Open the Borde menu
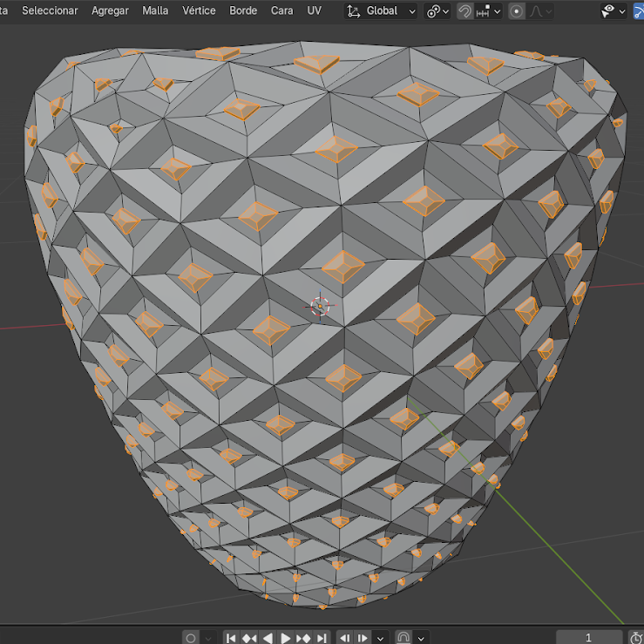The image size is (644, 644). coord(243,10)
